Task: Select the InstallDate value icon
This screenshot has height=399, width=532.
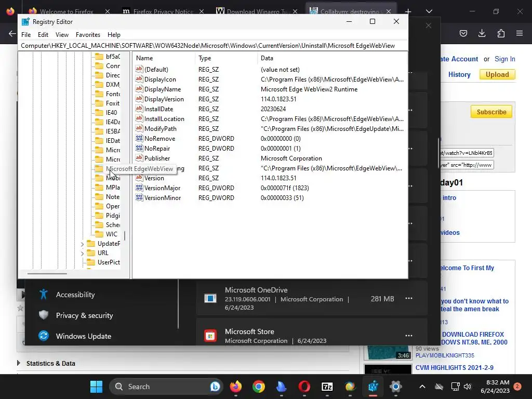Action: click(x=139, y=109)
